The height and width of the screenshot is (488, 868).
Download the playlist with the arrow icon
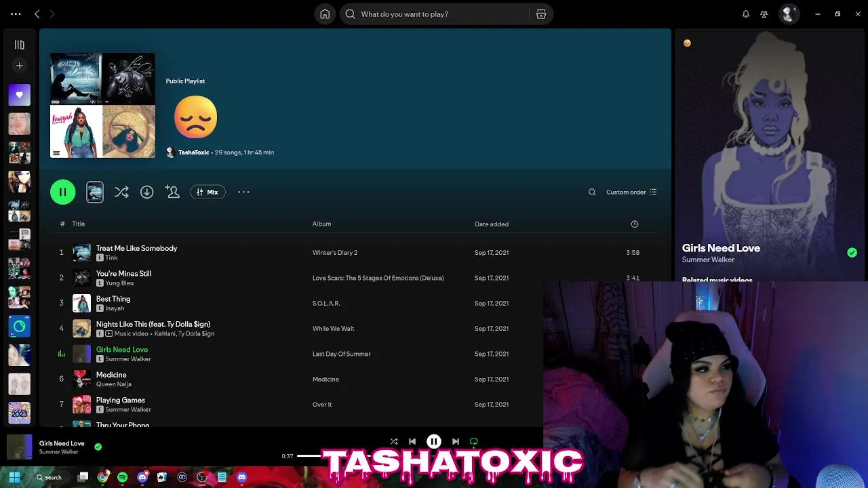[146, 192]
